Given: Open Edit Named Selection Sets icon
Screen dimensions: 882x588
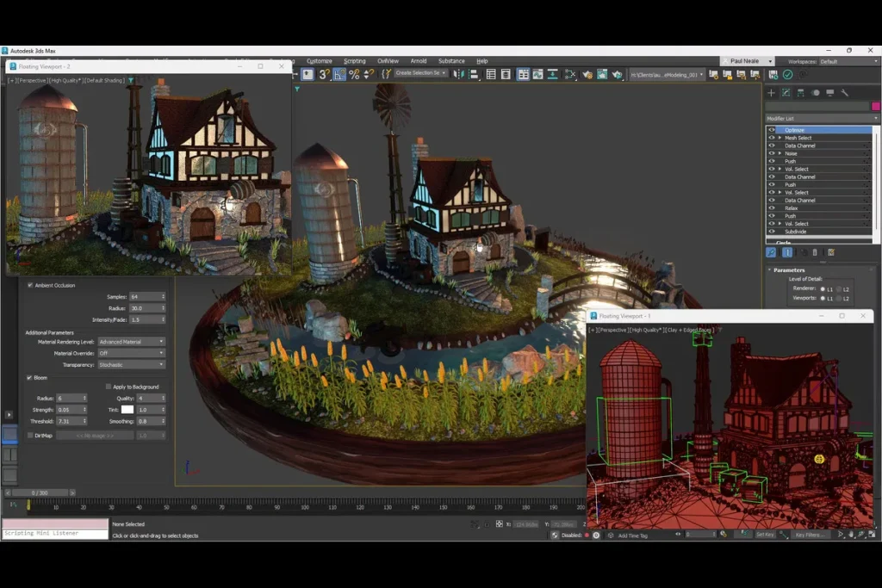Looking at the screenshot, I should (x=386, y=74).
